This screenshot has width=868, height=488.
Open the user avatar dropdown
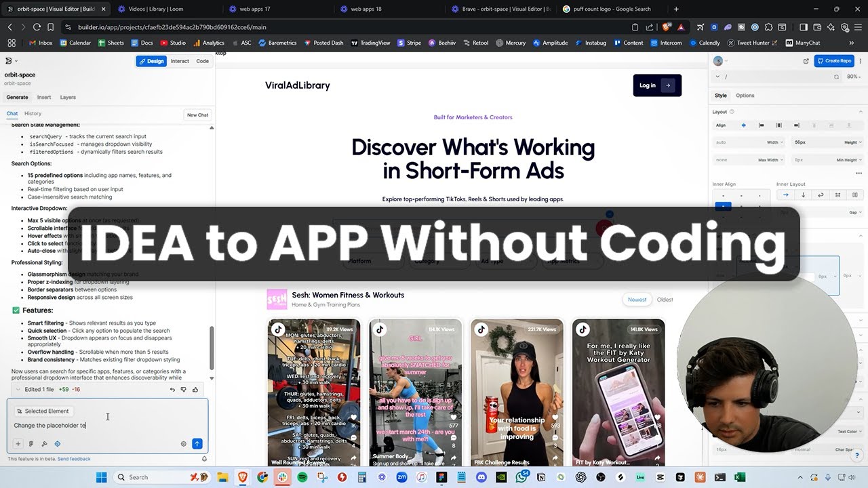722,61
